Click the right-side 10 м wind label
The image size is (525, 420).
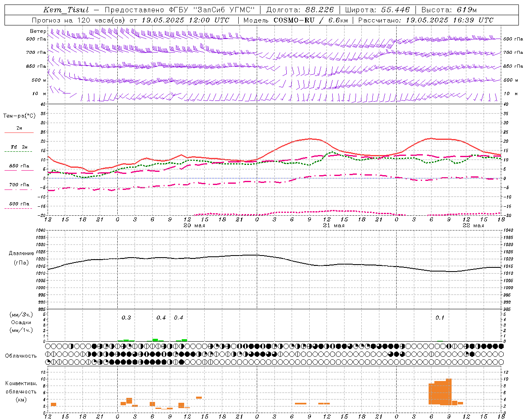[x=511, y=94]
